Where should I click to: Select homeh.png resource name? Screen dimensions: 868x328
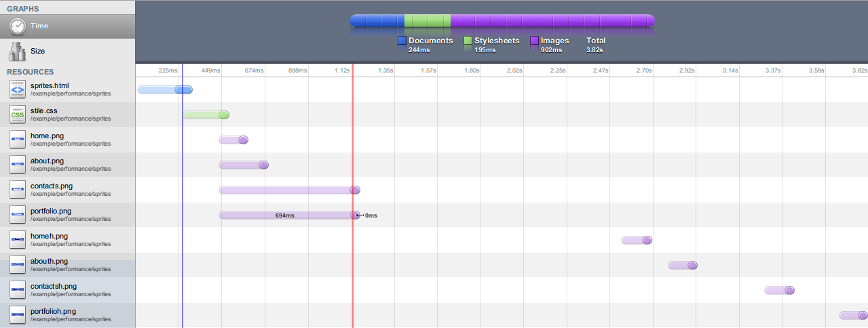50,236
